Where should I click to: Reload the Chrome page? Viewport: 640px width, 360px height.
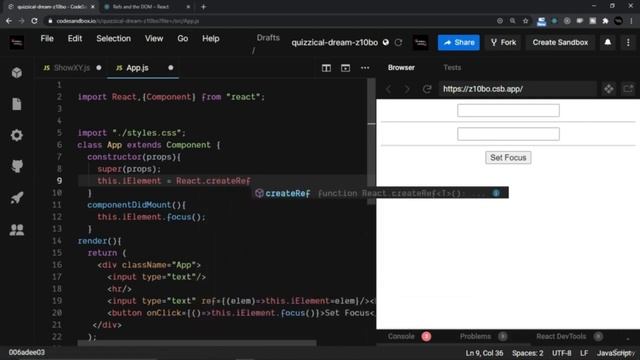pos(34,21)
